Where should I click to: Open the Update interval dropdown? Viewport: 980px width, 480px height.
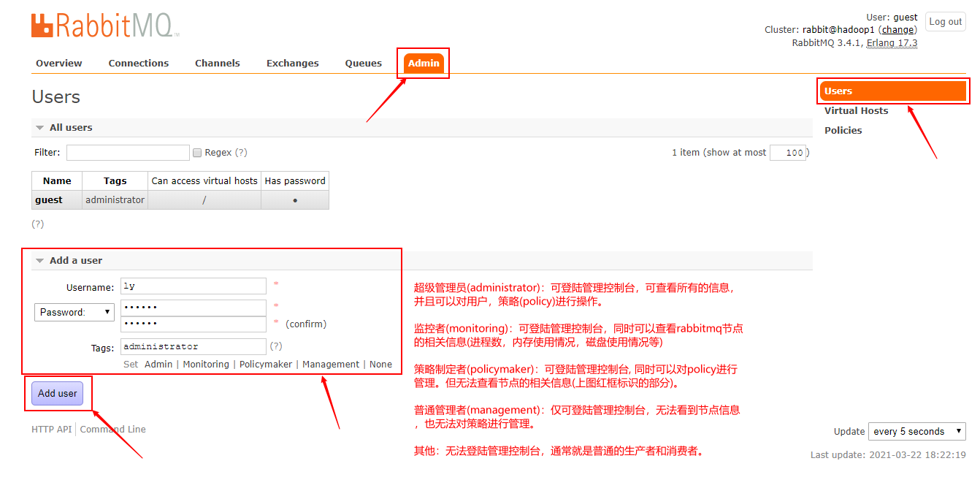click(917, 431)
